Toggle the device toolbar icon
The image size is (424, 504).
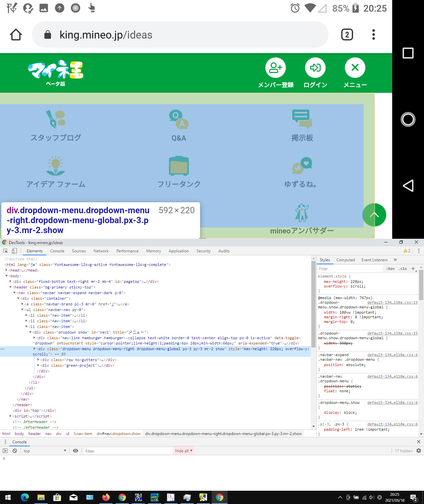click(14, 251)
